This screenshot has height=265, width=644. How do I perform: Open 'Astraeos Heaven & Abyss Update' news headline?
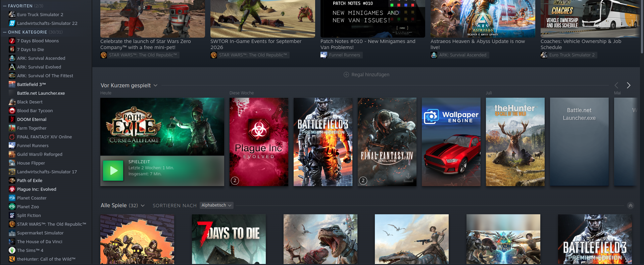click(478, 44)
